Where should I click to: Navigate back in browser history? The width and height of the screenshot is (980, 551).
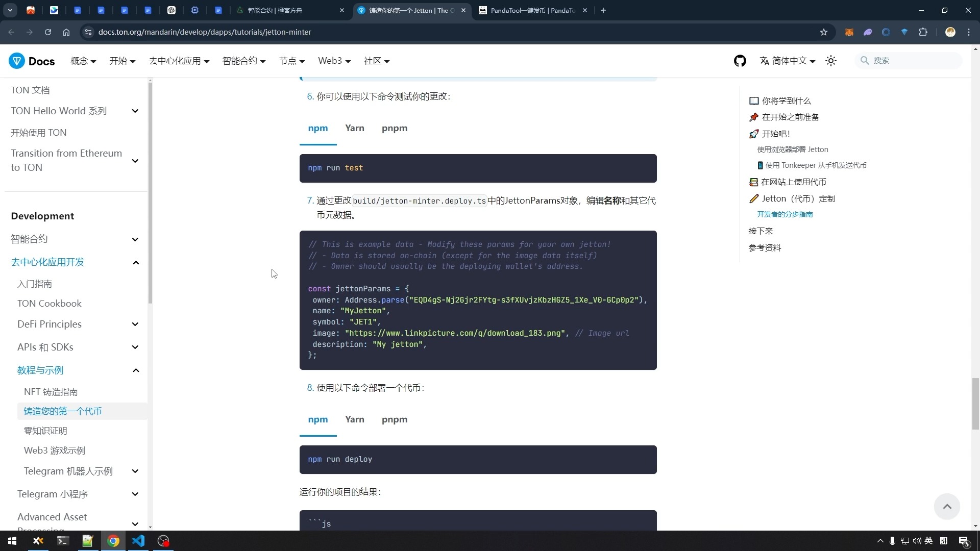(x=11, y=32)
